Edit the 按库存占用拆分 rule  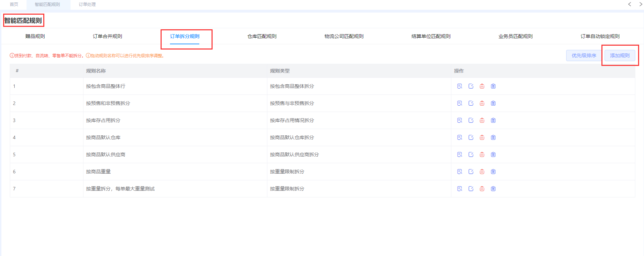(471, 120)
